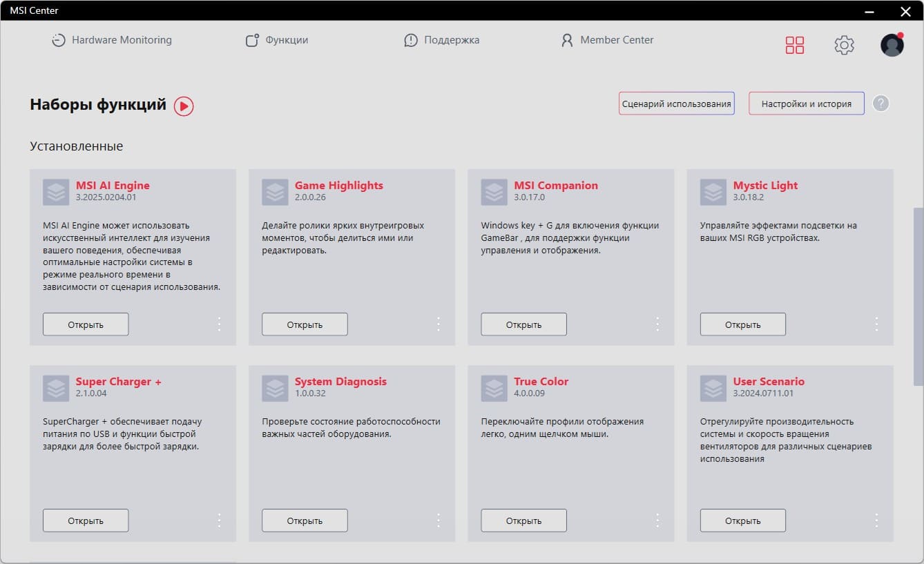
Task: Click the True Color title
Action: pyautogui.click(x=541, y=381)
